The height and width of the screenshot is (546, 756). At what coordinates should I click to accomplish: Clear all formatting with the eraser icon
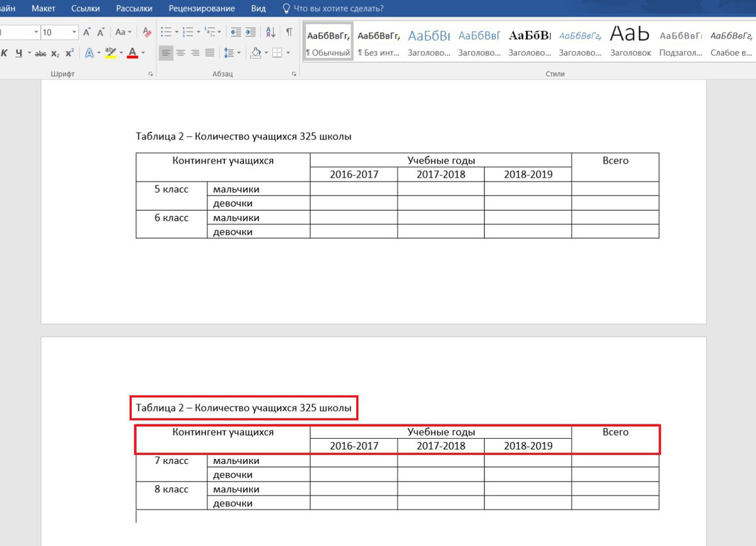click(x=147, y=32)
